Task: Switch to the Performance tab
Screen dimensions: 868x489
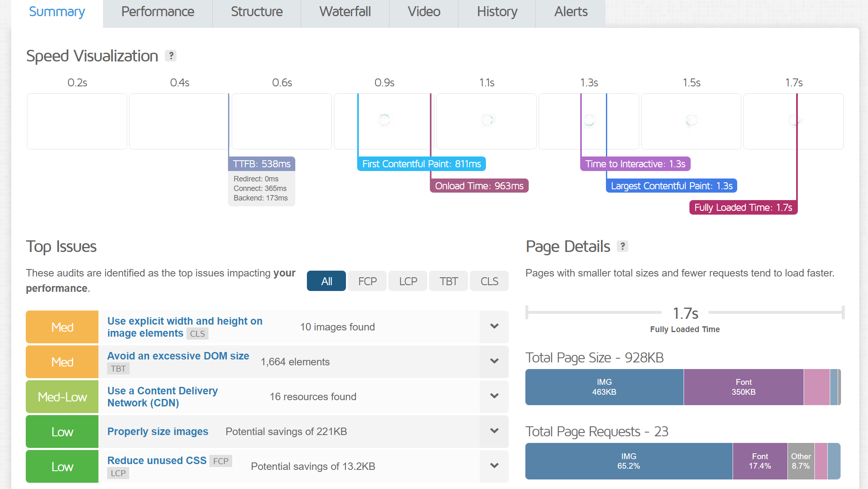Action: [158, 12]
